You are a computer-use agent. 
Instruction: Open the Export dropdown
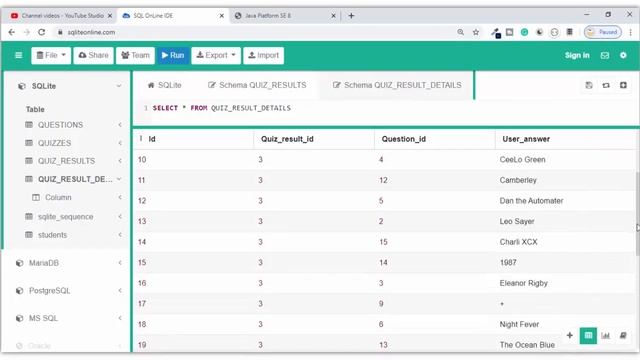[x=216, y=55]
